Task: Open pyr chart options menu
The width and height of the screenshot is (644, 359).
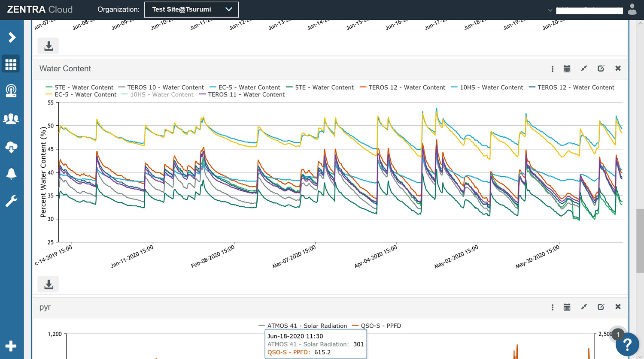Action: 553,307
